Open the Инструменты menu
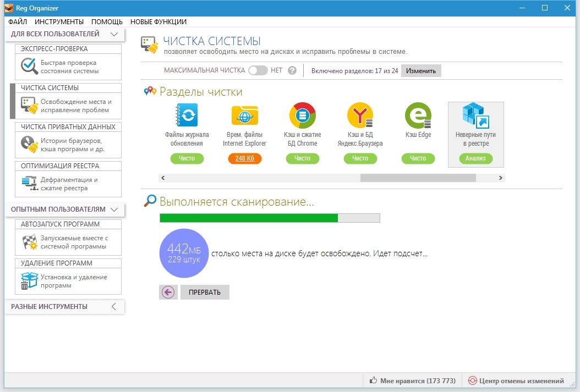Screen dimensions: 580x392 [x=59, y=22]
